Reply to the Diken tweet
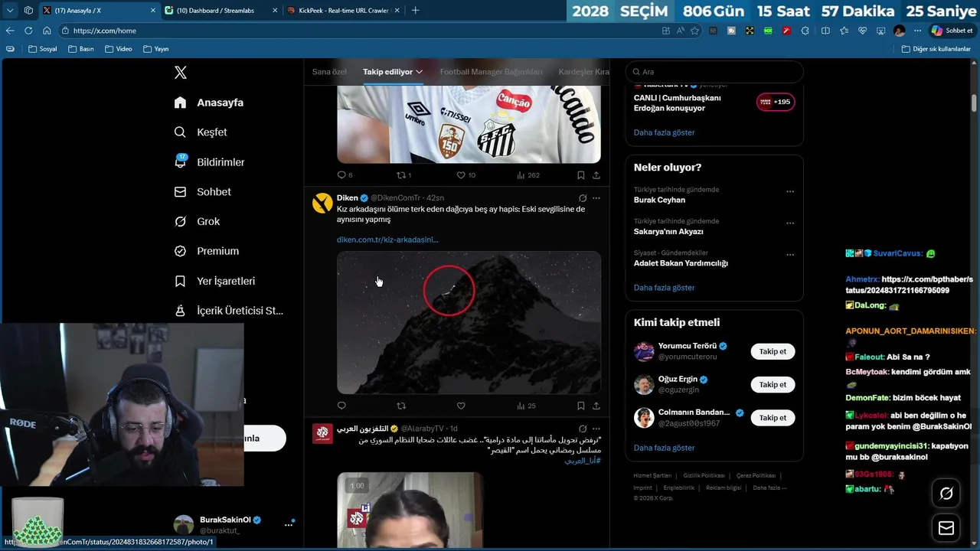Viewport: 980px width, 551px height. [341, 406]
